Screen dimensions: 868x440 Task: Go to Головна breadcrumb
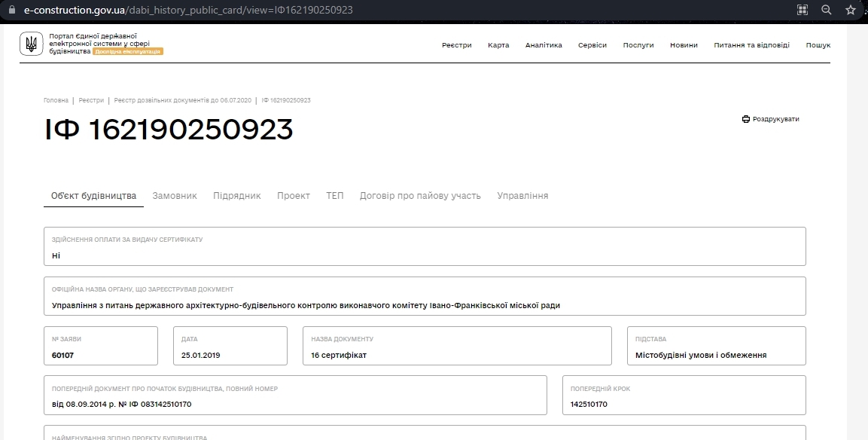click(56, 100)
